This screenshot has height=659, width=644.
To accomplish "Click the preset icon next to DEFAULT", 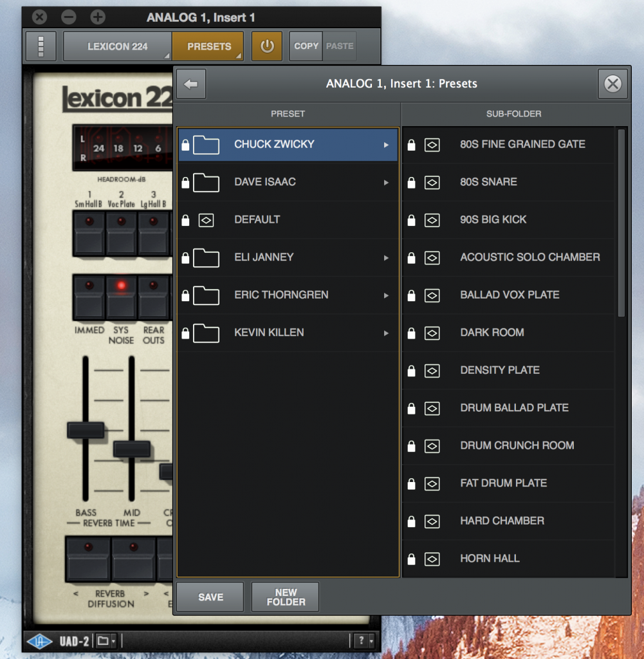I will click(207, 219).
